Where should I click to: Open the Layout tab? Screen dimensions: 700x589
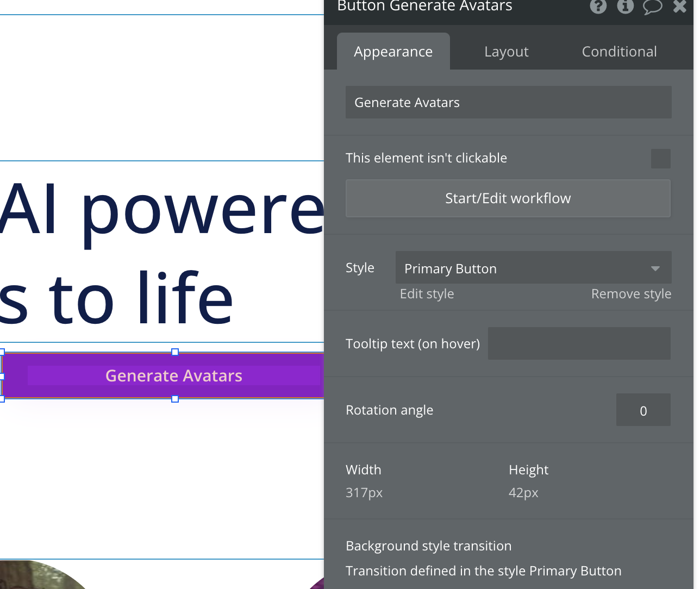pos(506,52)
